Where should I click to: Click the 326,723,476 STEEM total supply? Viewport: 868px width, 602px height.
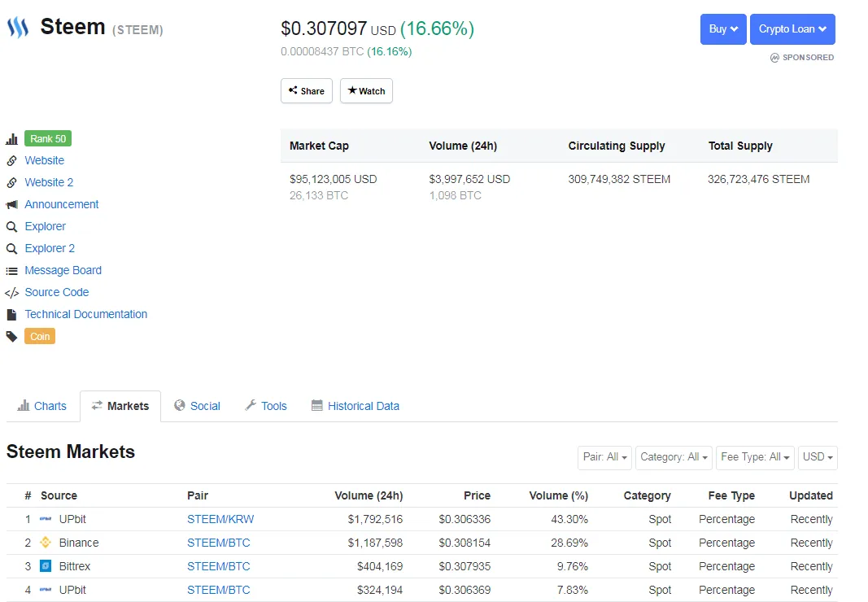[758, 180]
